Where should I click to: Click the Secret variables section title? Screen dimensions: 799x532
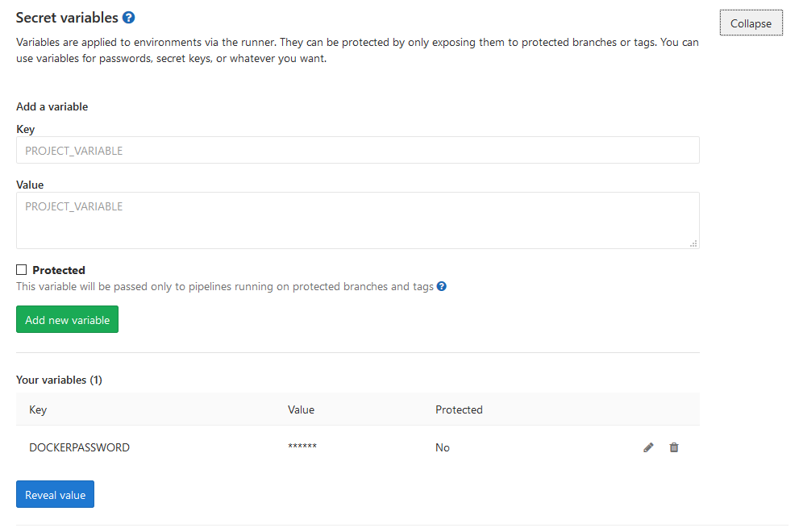(x=67, y=18)
